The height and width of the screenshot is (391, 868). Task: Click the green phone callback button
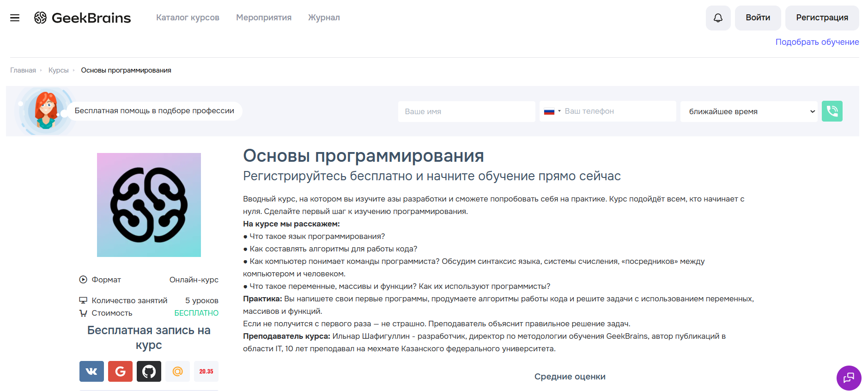click(832, 111)
